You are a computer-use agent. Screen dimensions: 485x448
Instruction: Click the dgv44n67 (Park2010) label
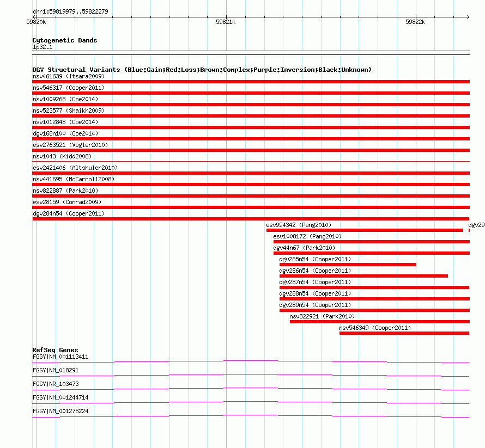pyautogui.click(x=304, y=248)
